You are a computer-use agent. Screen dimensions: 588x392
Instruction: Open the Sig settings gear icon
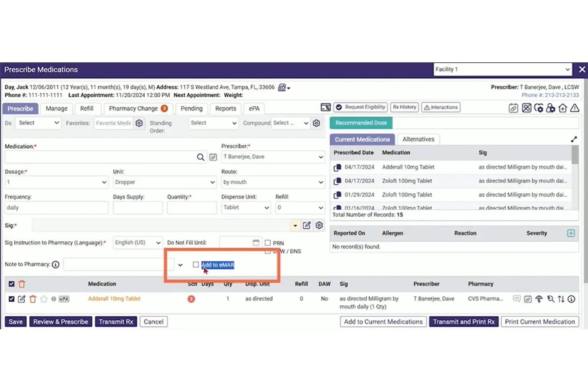[x=319, y=226]
